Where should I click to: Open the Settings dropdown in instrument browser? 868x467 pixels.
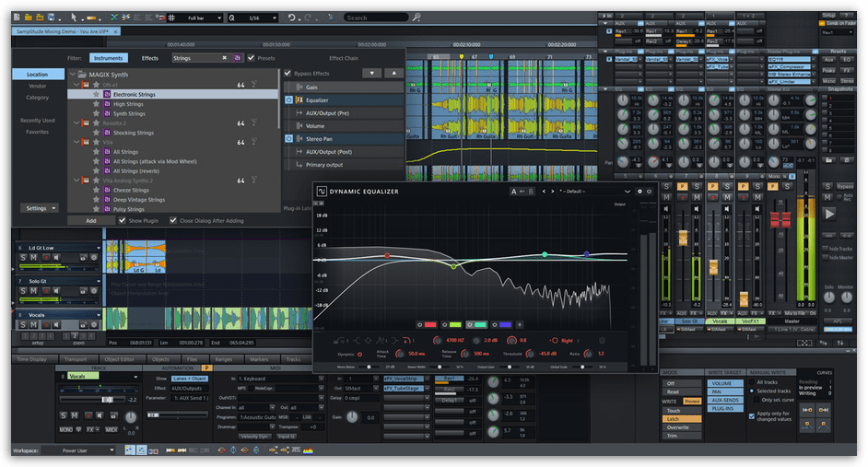(41, 208)
